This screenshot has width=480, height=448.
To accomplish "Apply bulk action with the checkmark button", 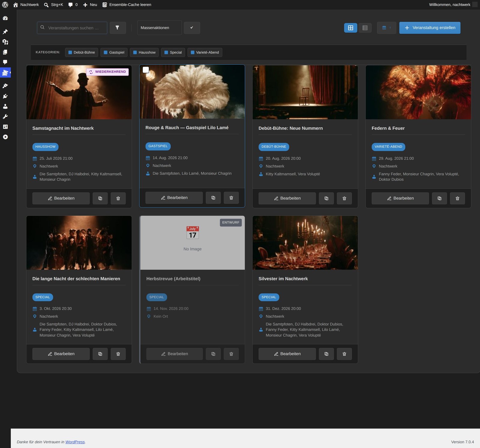I will 192,28.
